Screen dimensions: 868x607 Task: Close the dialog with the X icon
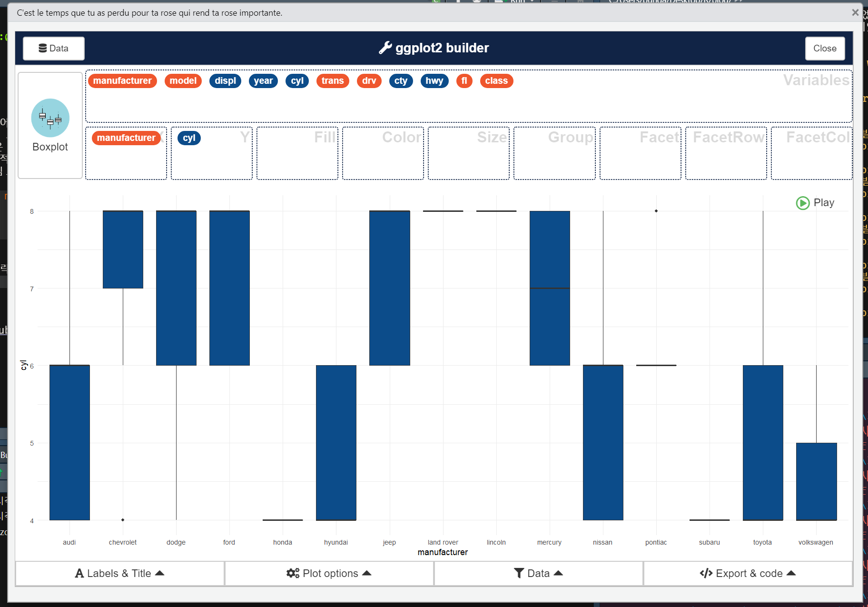855,13
